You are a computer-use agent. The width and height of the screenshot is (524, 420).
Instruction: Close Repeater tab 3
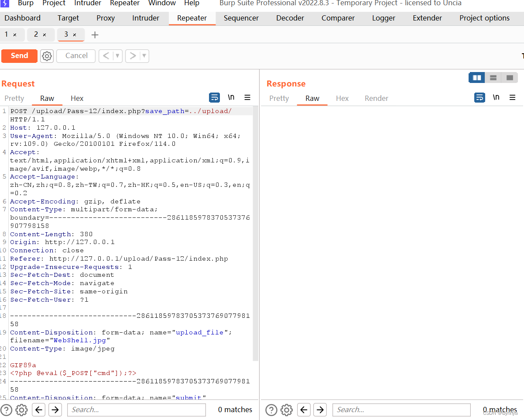75,34
